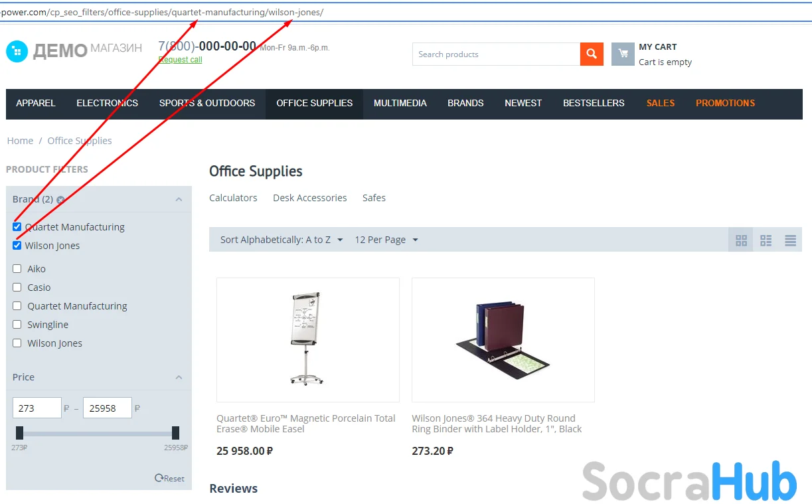
Task: Open the shopping cart icon
Action: point(623,54)
